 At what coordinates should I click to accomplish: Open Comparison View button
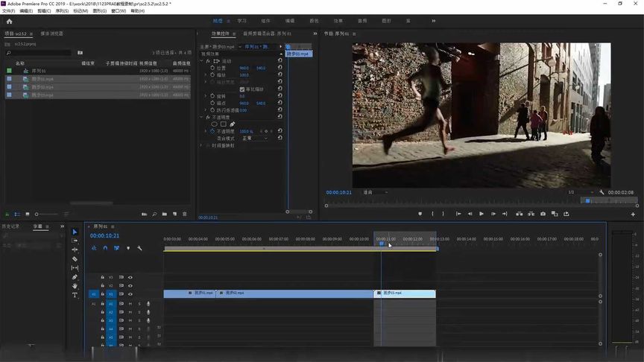pos(555,214)
